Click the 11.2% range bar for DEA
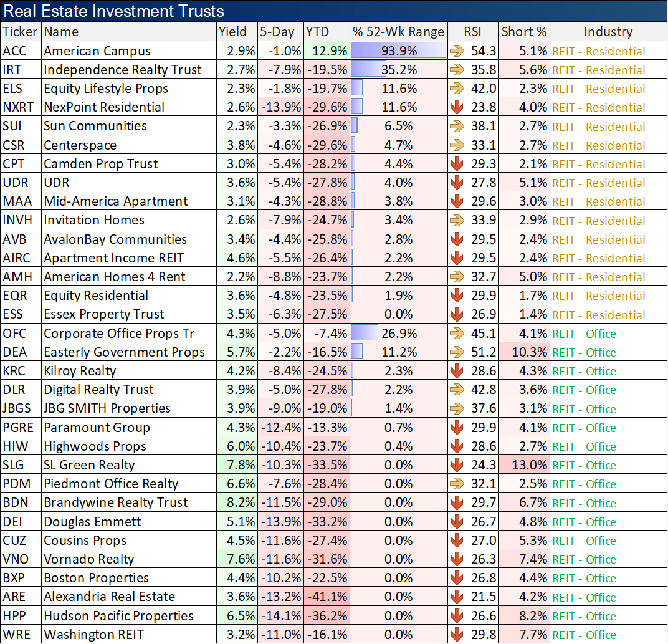This screenshot has height=644, width=668. click(x=356, y=352)
